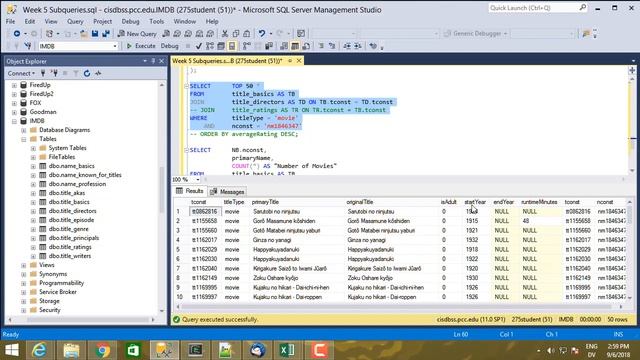Click the Connect plug icon in Object Explorer
This screenshot has height=360, width=640.
43,73
